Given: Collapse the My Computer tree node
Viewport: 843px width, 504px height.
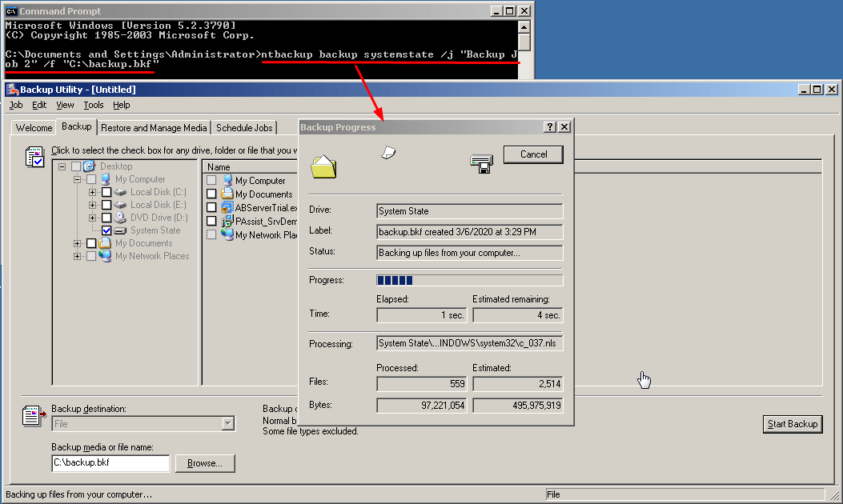Looking at the screenshot, I should 78,179.
